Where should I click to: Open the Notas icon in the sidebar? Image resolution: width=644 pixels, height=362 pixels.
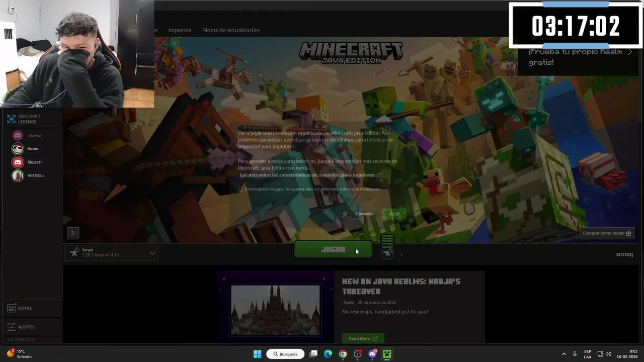click(x=11, y=308)
